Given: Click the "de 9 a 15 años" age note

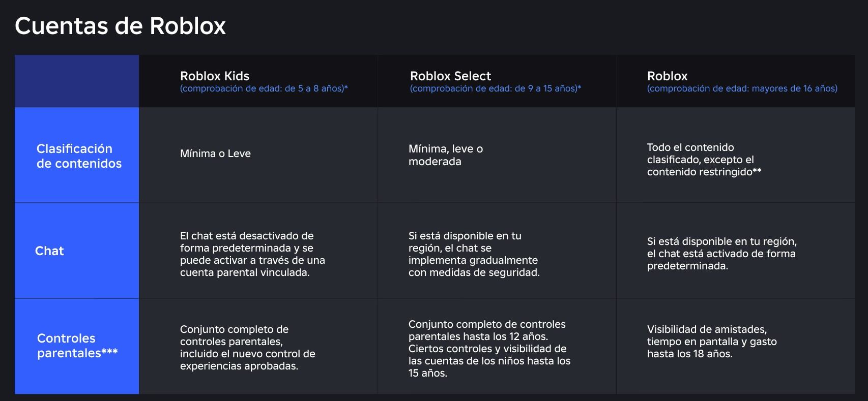Looking at the screenshot, I should (495, 89).
